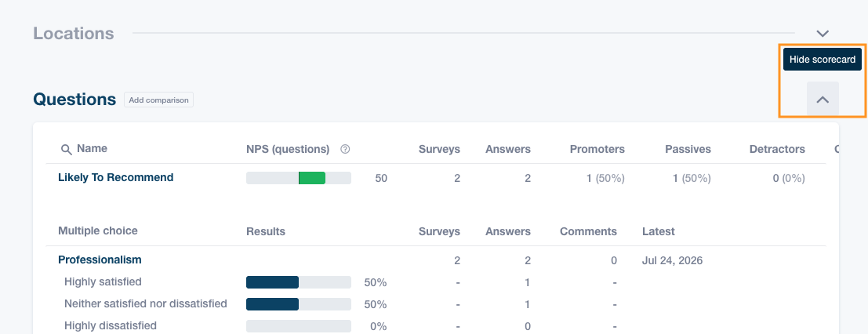Click the Locations section heading
The height and width of the screenshot is (334, 868).
74,33
